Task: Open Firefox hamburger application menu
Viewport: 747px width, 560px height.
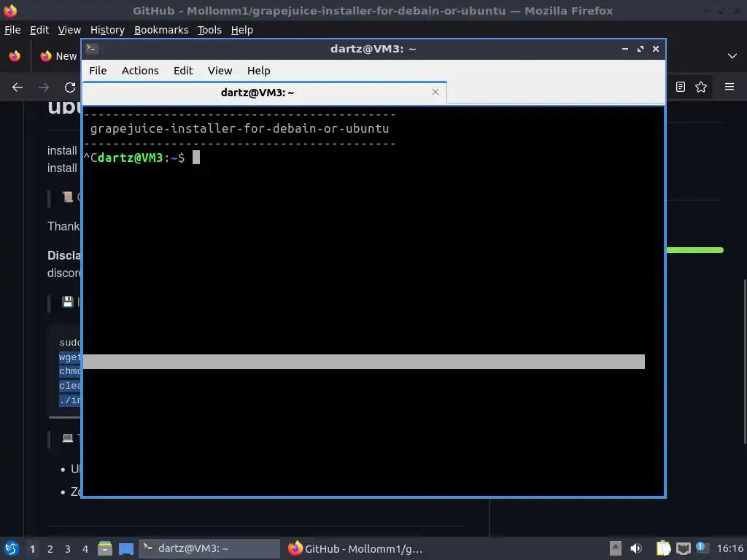Action: [729, 87]
